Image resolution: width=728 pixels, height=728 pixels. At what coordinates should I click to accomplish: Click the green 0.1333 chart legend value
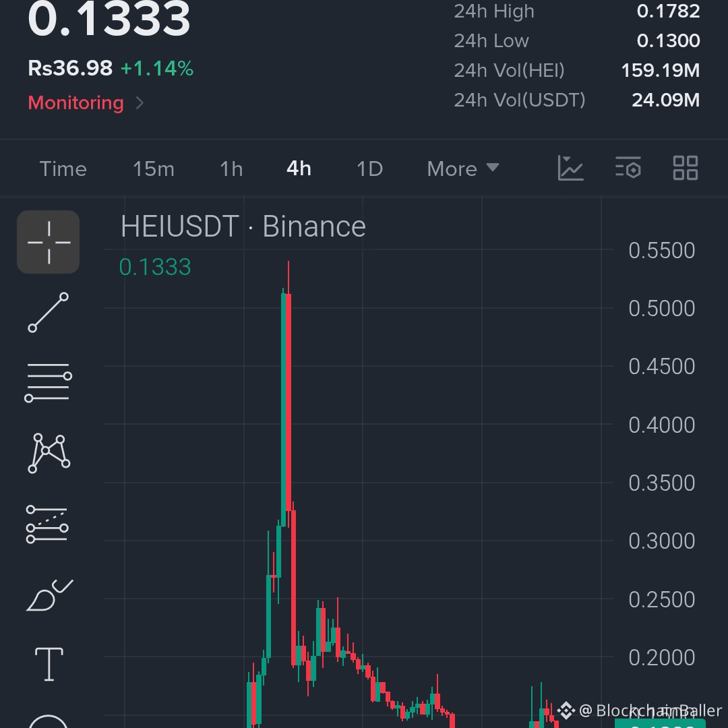coord(155,267)
